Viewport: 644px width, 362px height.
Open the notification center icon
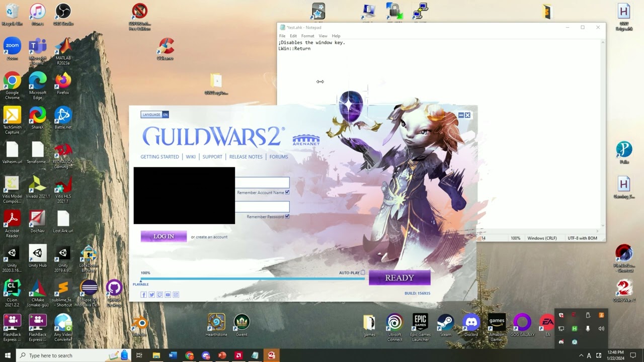pos(633,355)
